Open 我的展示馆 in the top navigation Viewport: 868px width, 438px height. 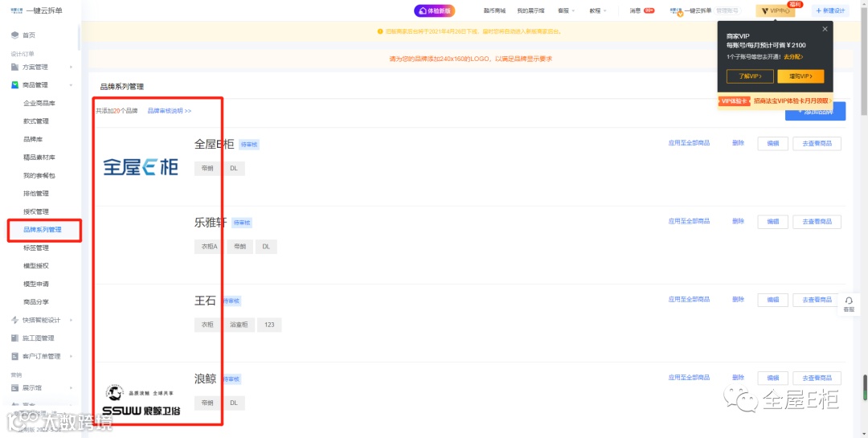pos(531,10)
